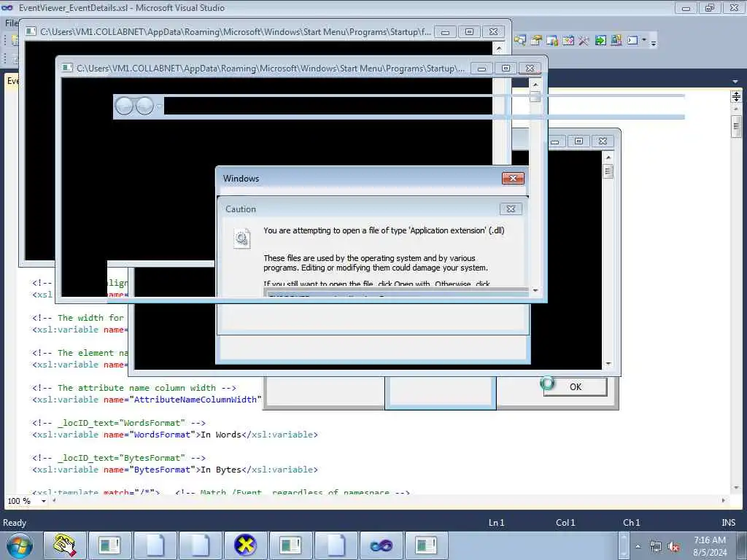This screenshot has height=560, width=747.
Task: Click the BytesFormat variable line in code
Action: pos(175,470)
